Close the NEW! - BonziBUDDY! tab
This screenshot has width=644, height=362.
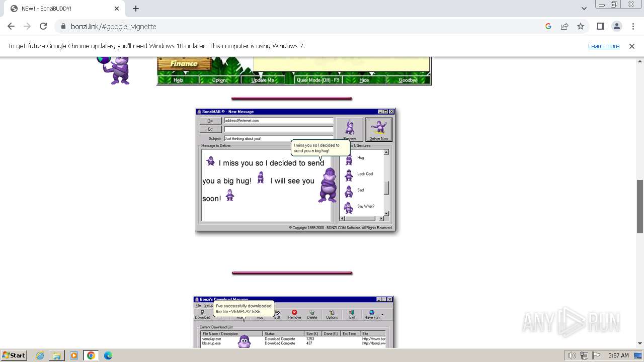click(117, 9)
